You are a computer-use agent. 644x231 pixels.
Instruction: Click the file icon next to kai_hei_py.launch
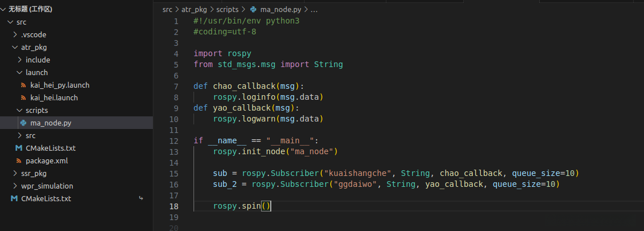[23, 85]
